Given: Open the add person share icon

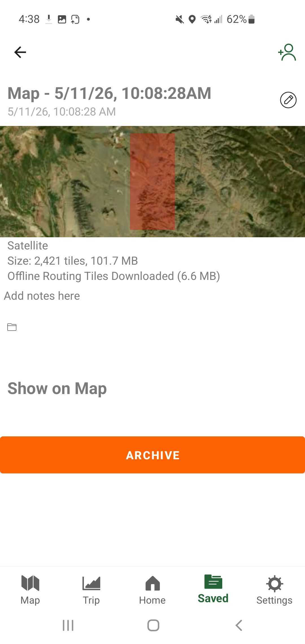Looking at the screenshot, I should click(287, 52).
